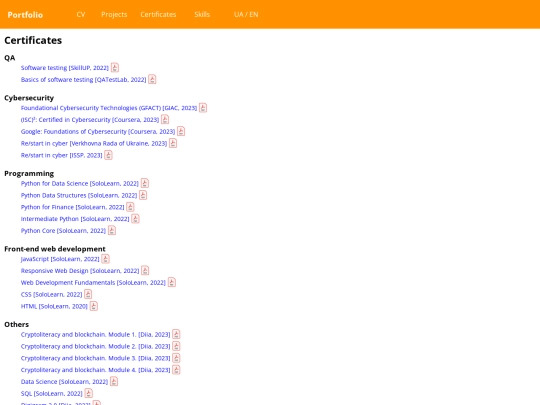The height and width of the screenshot is (405, 540).
Task: Open Foundational Cybersecurity Technologies (GFACT) link
Action: (109, 108)
